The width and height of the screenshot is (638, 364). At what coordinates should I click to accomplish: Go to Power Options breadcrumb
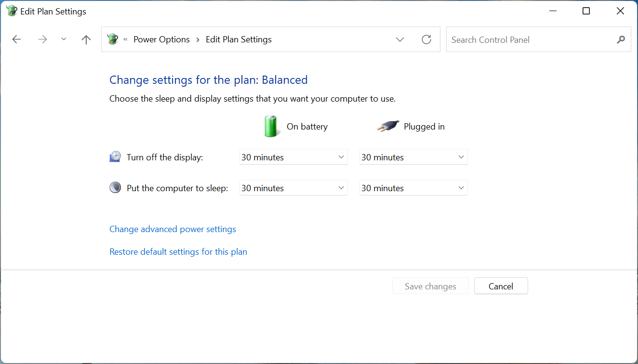[161, 39]
